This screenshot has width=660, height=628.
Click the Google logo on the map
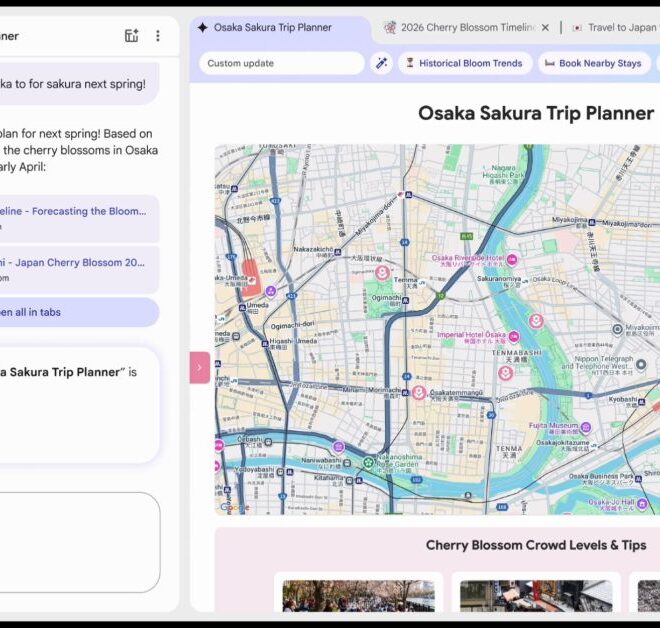[235, 508]
